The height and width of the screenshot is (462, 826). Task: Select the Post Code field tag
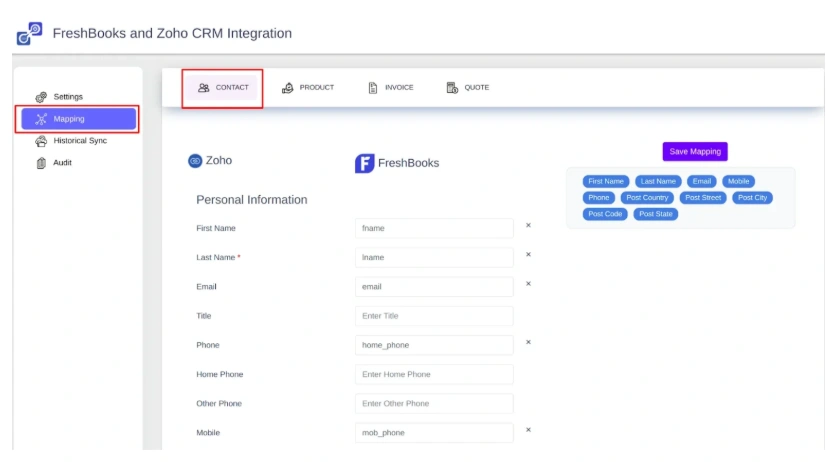(605, 214)
